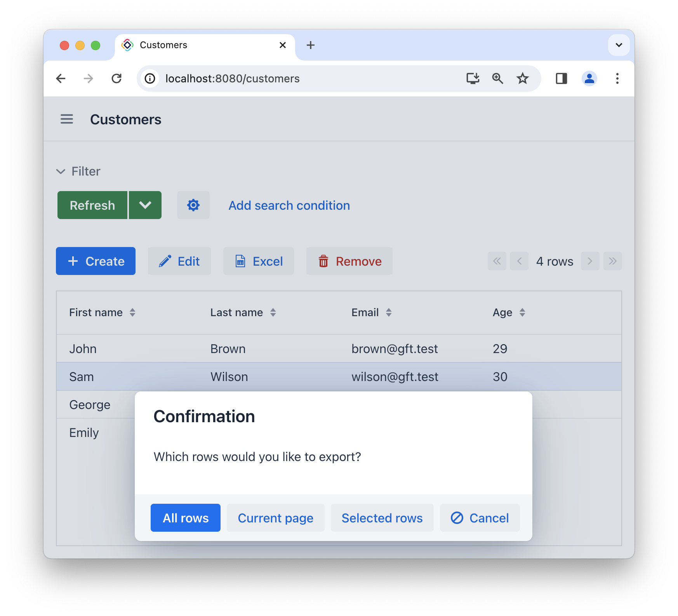Screen dimensions: 678x616
Task: Collapse the Filter section
Action: coord(61,171)
